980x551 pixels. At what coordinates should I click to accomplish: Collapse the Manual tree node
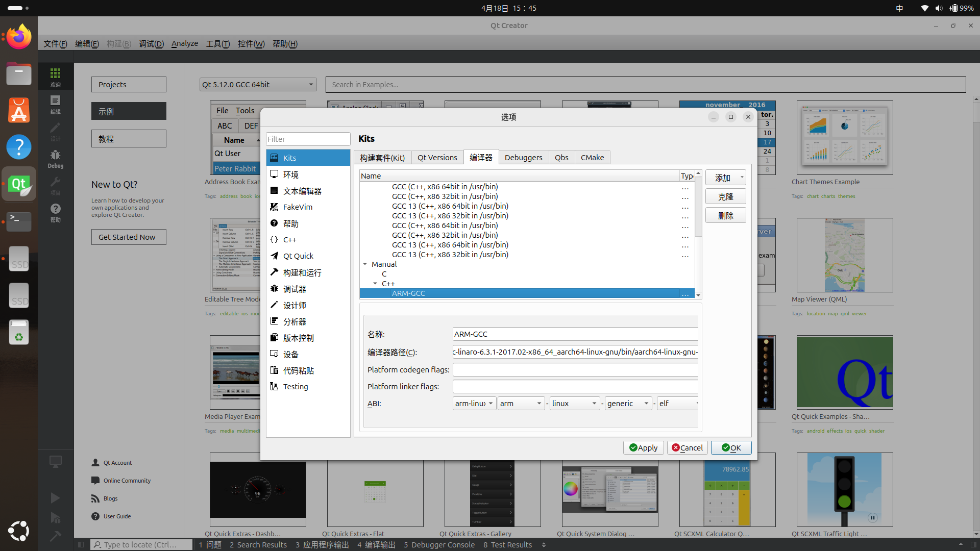point(365,264)
